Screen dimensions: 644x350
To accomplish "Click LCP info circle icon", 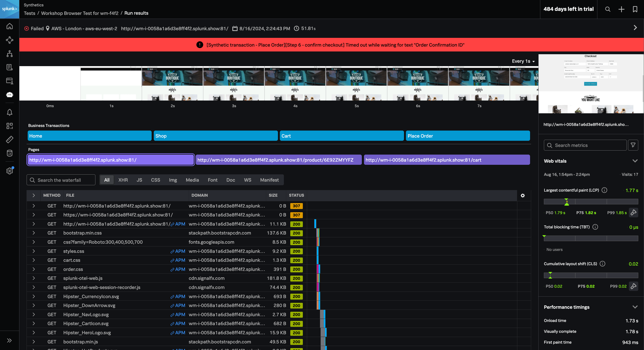I will (604, 190).
